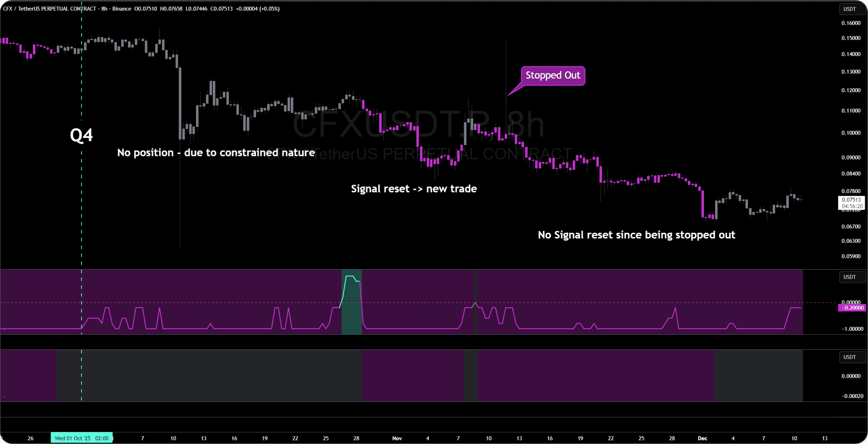Click the Dec marker on time axis
Viewport: 868px width, 444px height.
[x=702, y=438]
